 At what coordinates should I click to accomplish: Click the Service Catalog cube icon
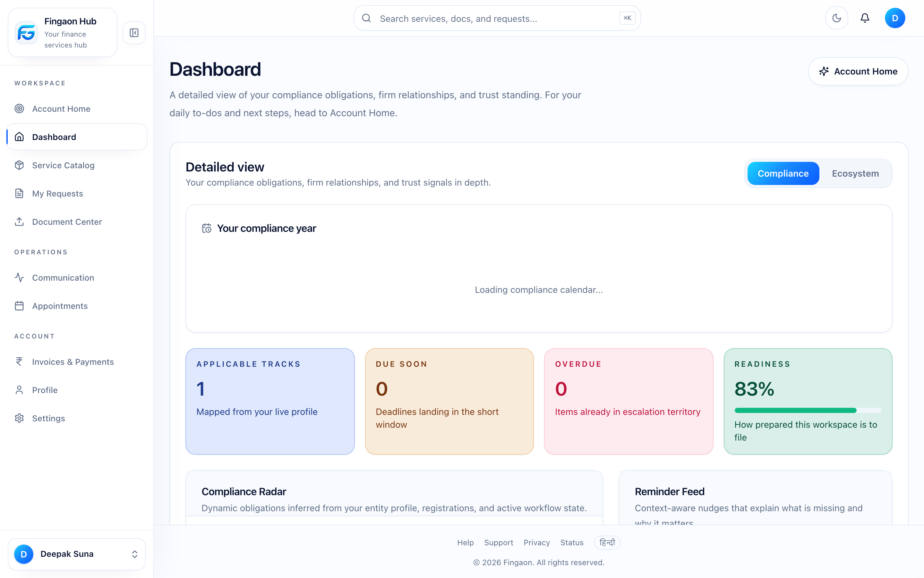[19, 165]
